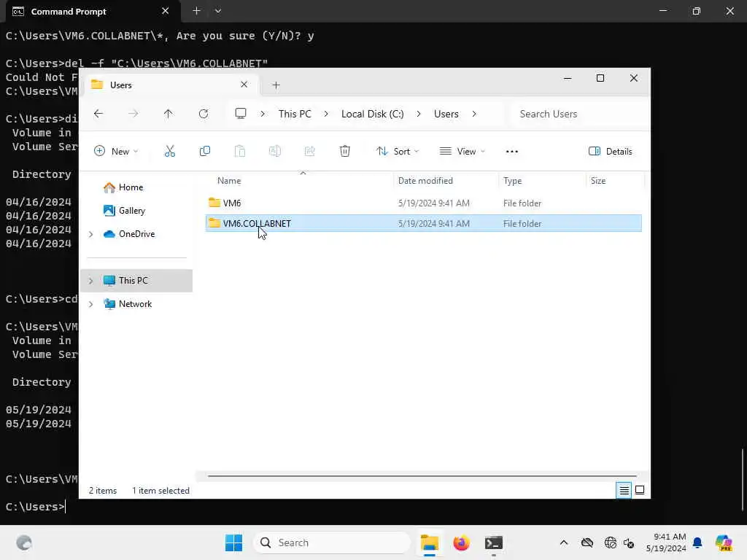Go up one folder level arrow
This screenshot has height=560, width=747.
click(x=169, y=114)
